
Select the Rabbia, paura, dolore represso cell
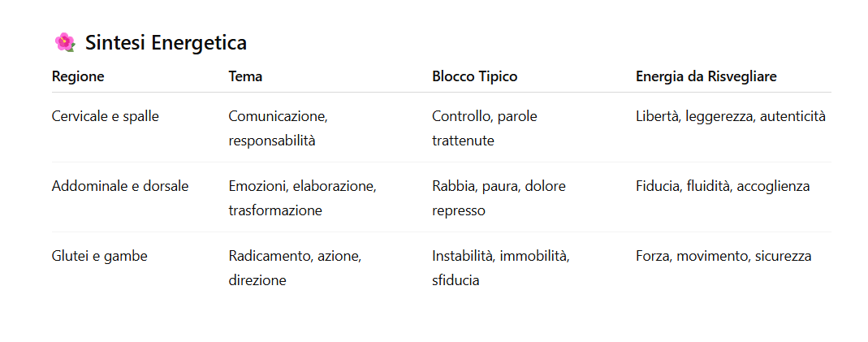(x=499, y=198)
